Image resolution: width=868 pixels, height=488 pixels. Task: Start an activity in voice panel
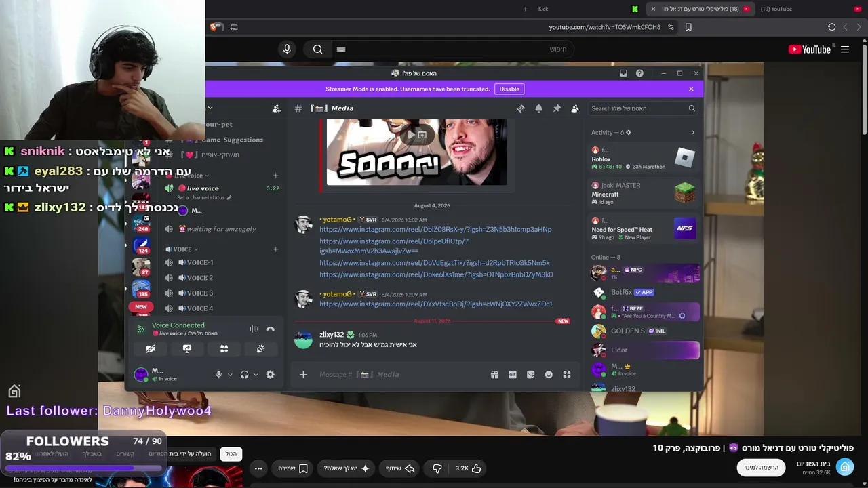click(x=224, y=348)
